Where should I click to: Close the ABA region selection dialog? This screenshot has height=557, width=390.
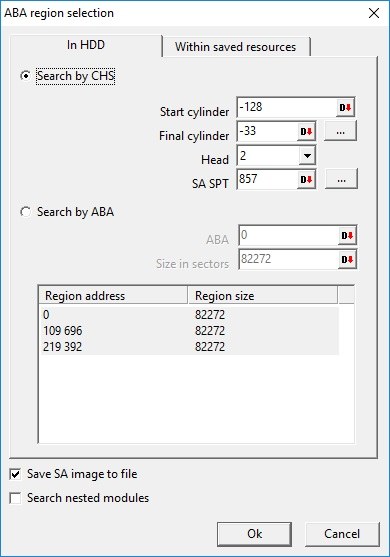(374, 13)
